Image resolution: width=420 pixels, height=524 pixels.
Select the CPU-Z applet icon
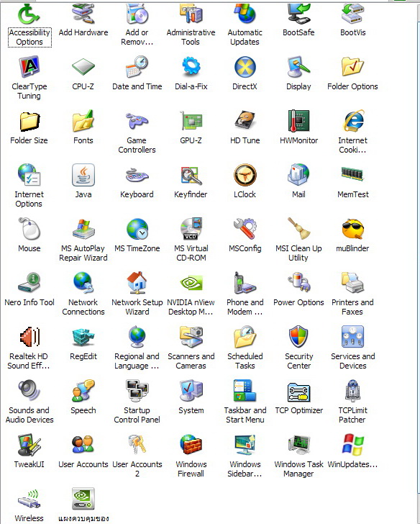(x=83, y=66)
